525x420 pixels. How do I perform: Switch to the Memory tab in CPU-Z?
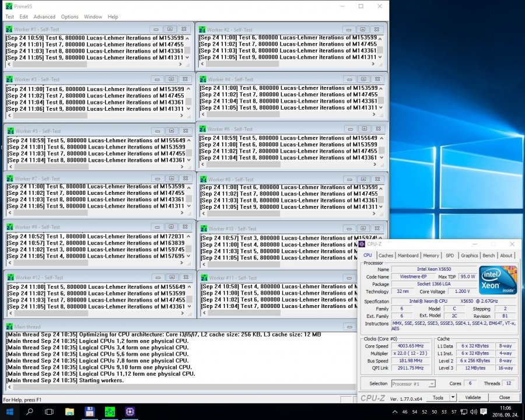point(431,256)
